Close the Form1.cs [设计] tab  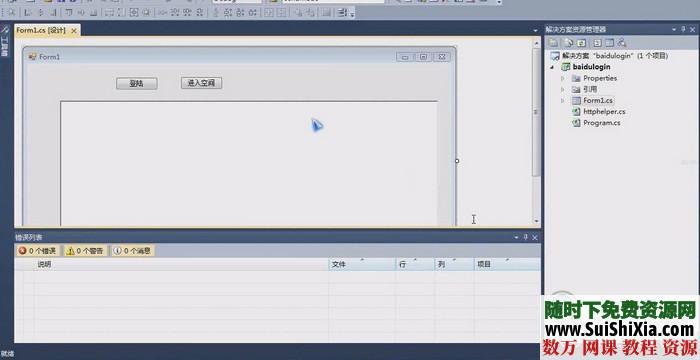pyautogui.click(x=74, y=30)
